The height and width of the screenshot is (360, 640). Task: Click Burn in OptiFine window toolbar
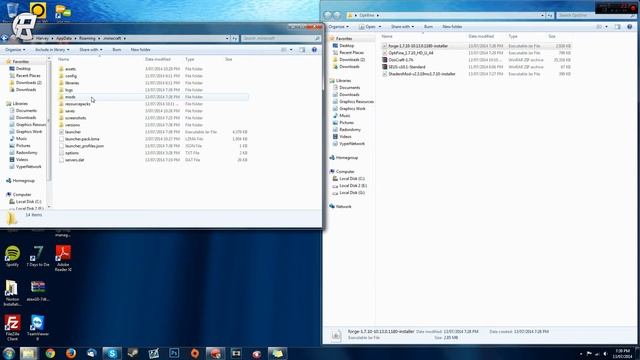tap(428, 27)
